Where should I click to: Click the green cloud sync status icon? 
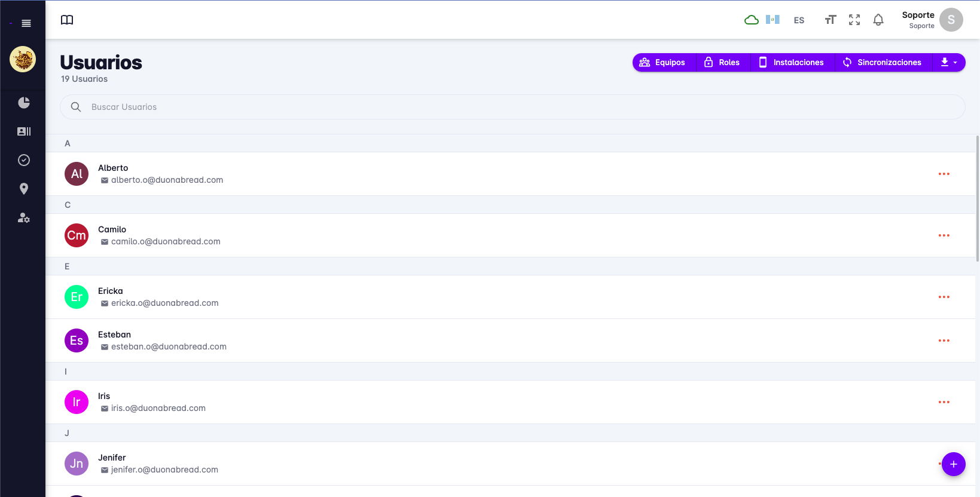(751, 20)
